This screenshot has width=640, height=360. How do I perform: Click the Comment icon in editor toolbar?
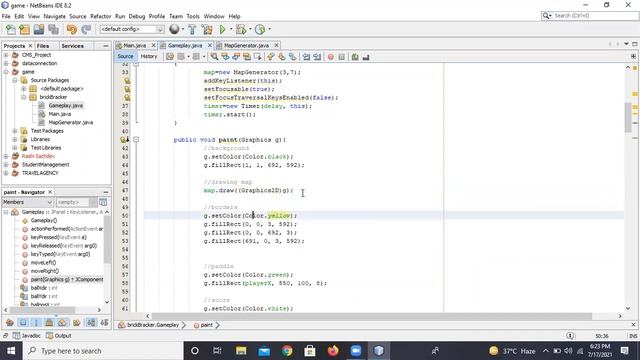[x=355, y=57]
